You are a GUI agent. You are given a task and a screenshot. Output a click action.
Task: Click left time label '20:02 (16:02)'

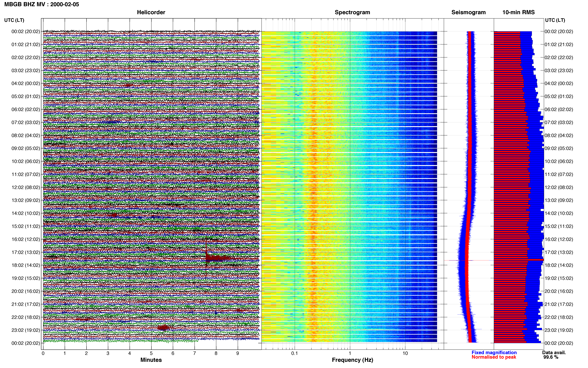click(26, 291)
